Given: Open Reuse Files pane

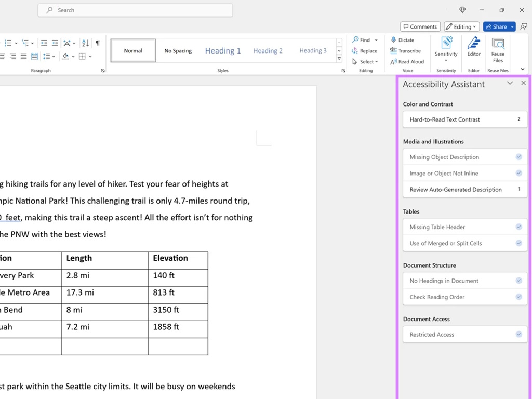Looking at the screenshot, I should click(x=498, y=50).
